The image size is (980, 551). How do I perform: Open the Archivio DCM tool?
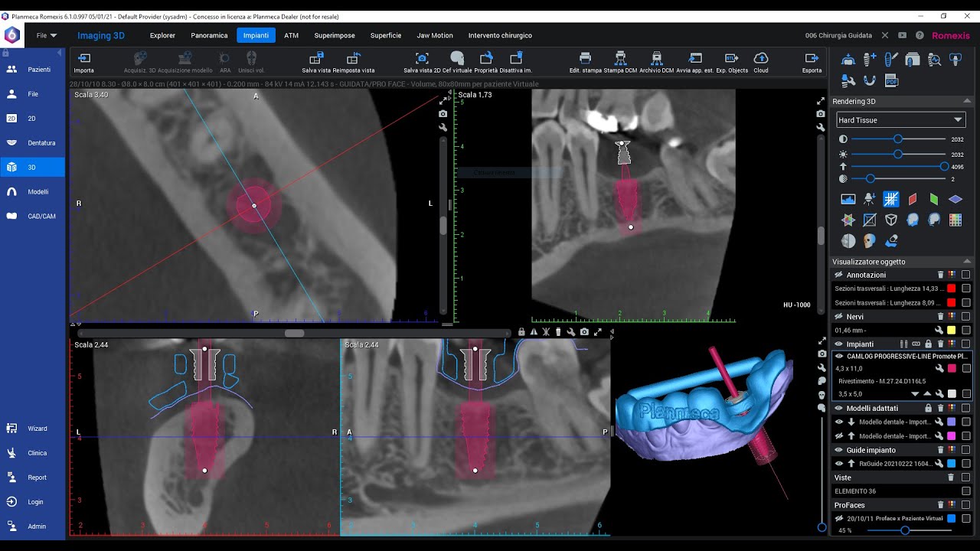656,58
